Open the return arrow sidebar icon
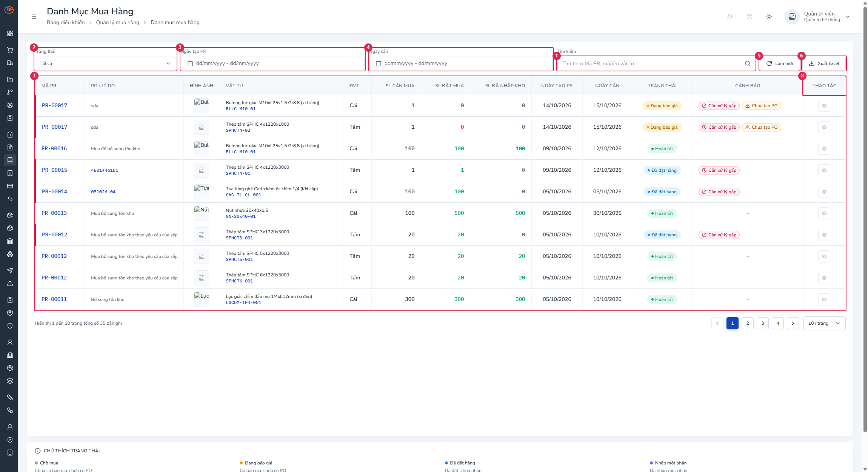The image size is (868, 472). click(10, 199)
